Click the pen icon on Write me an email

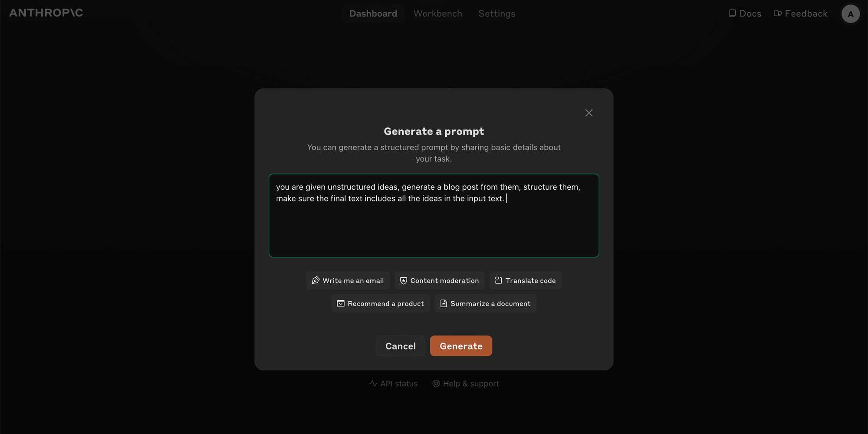click(316, 280)
